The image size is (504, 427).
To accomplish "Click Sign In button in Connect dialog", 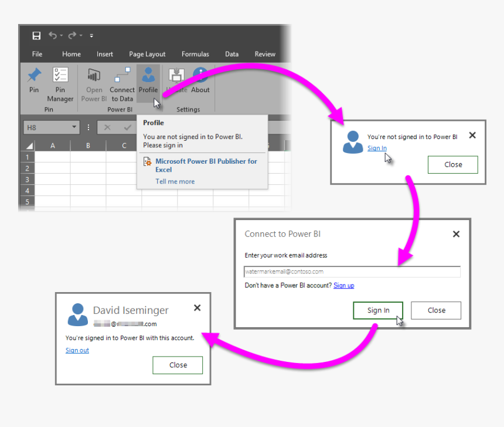I will [x=378, y=310].
